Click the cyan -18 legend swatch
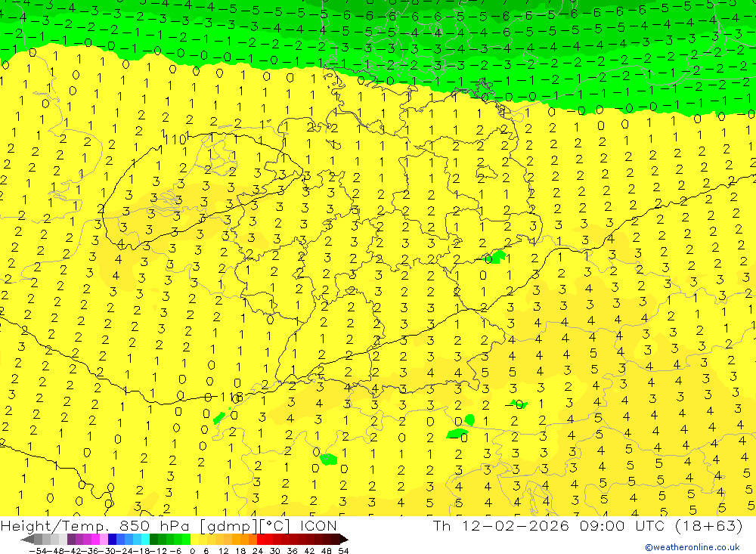 (x=145, y=539)
